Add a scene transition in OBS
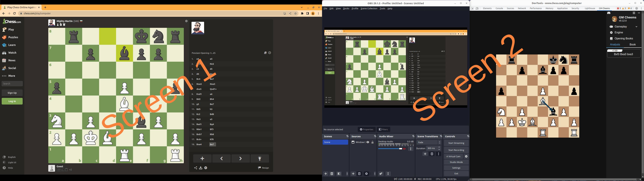The image size is (644, 181). (x=425, y=154)
